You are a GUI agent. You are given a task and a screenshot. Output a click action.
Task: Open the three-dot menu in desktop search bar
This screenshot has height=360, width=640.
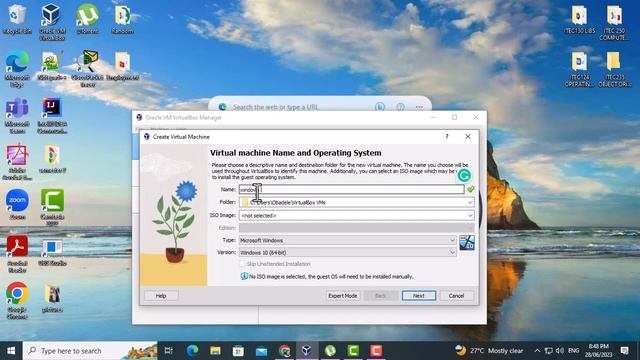[419, 107]
